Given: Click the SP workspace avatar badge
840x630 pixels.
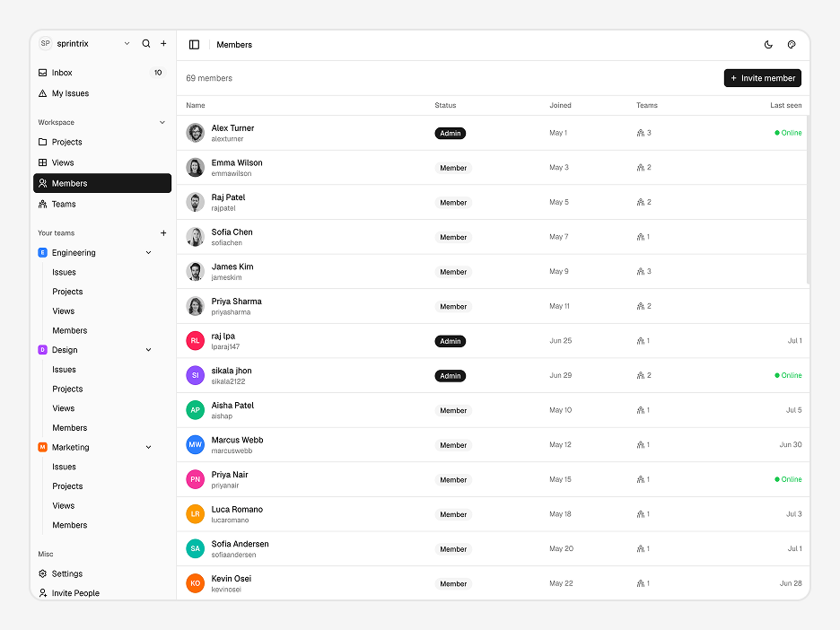Looking at the screenshot, I should (x=46, y=43).
